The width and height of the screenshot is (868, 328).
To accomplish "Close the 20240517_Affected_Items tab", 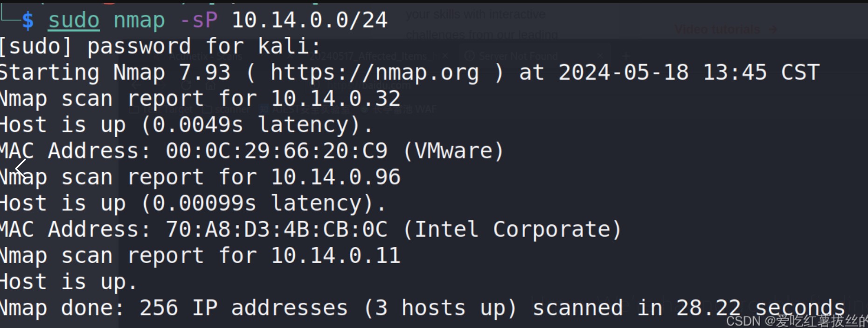I will tap(445, 56).
